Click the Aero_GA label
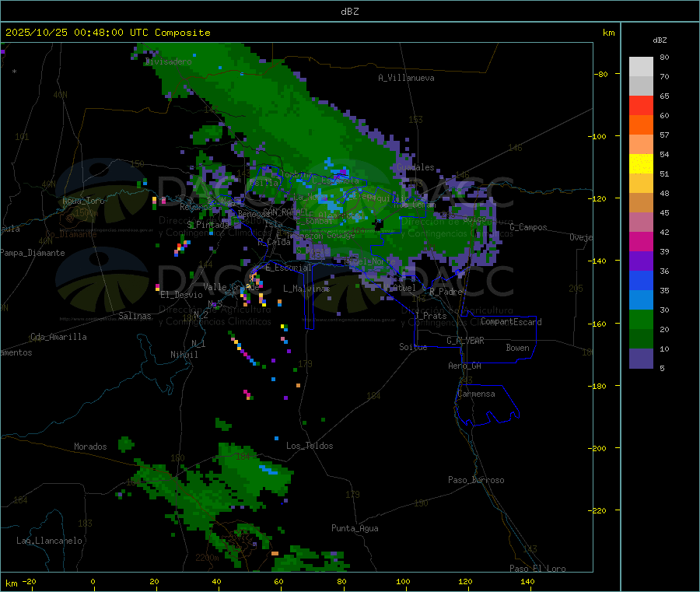Image resolution: width=700 pixels, height=592 pixels. point(465,366)
